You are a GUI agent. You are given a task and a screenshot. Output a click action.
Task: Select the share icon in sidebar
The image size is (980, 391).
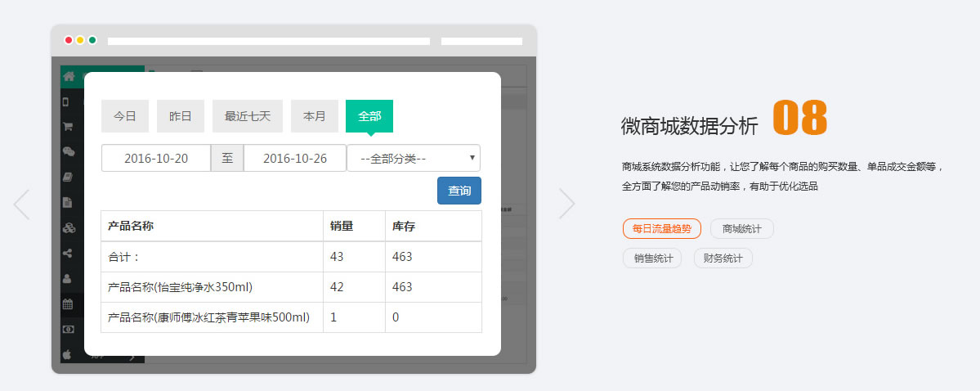(69, 253)
